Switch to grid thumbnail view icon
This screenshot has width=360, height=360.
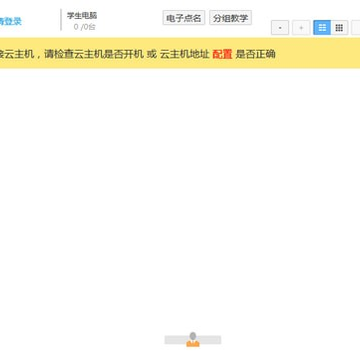coord(339,28)
